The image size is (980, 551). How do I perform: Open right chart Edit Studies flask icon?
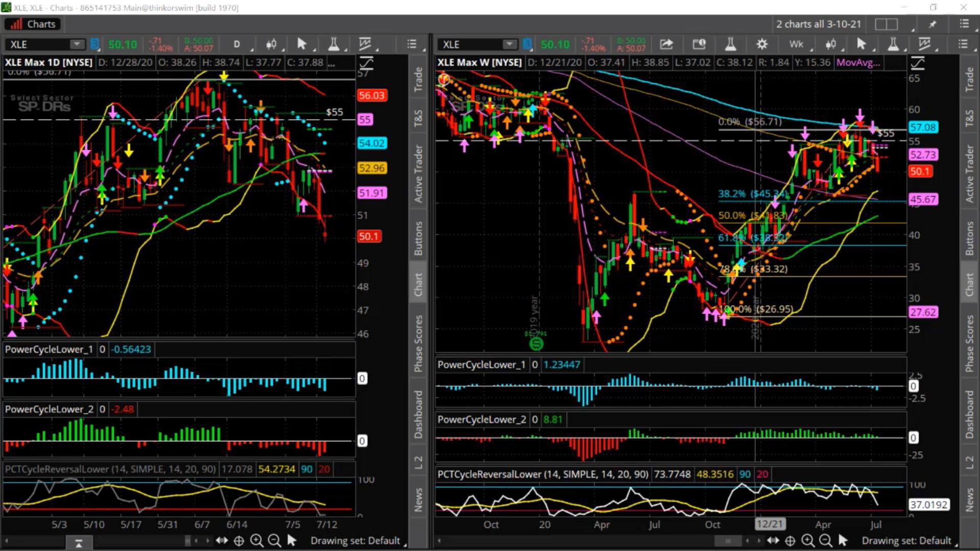pos(730,44)
